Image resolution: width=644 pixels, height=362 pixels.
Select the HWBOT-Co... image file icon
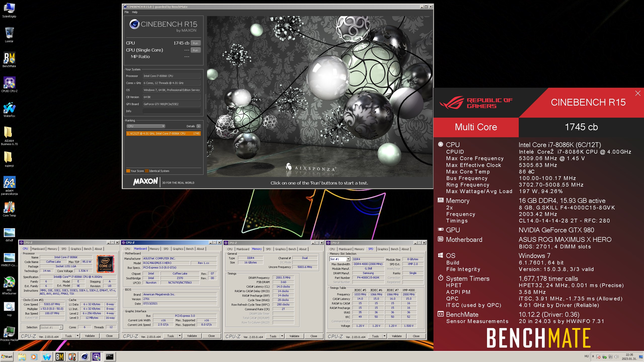pos(9,260)
